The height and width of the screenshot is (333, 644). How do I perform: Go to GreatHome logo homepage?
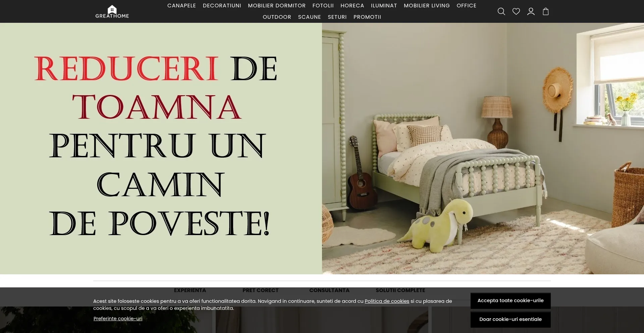pyautogui.click(x=112, y=12)
